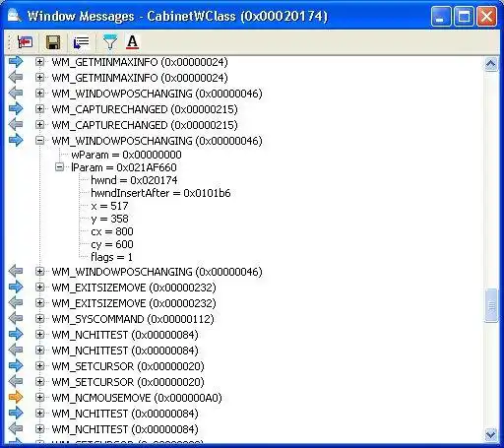Select the 'cx = 800' row
The height and width of the screenshot is (448, 504).
pos(112,231)
